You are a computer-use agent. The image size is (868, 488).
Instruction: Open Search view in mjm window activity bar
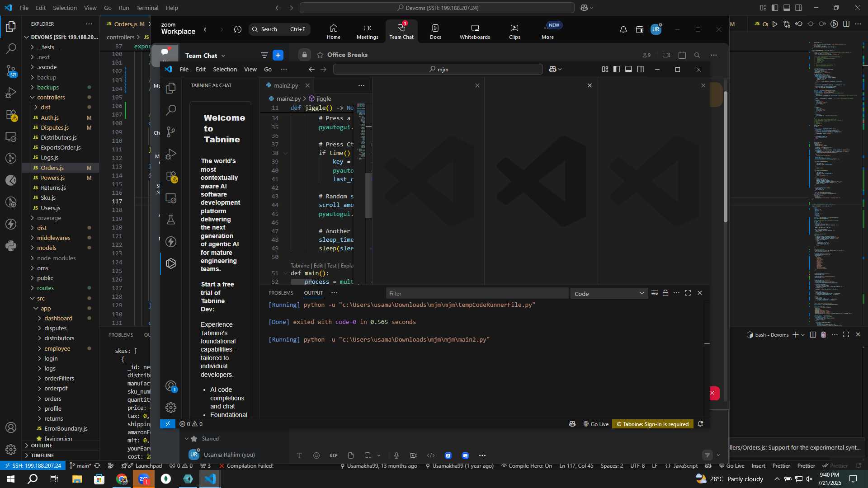pyautogui.click(x=171, y=110)
